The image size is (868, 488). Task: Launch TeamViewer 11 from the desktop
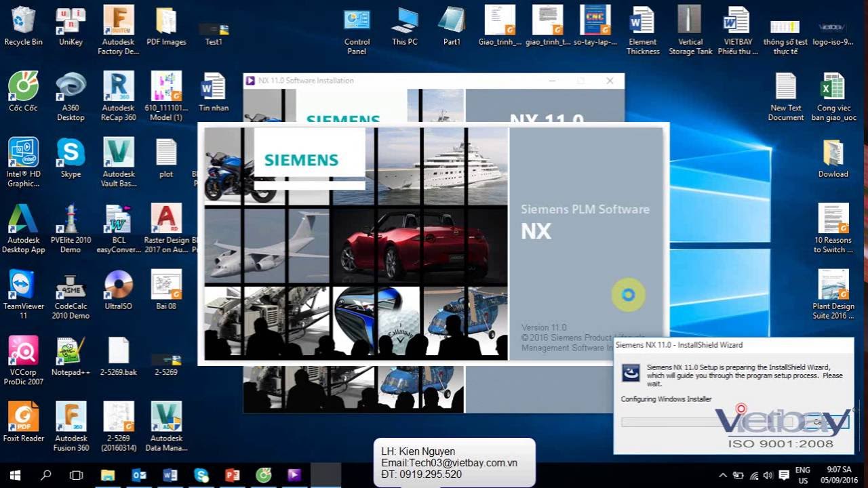[23, 295]
